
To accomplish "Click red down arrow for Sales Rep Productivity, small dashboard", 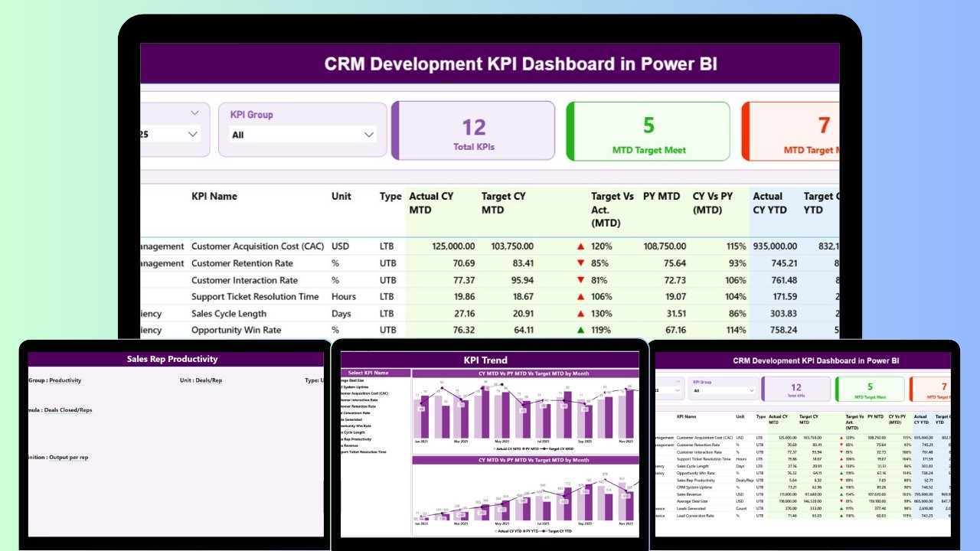I will click(841, 481).
